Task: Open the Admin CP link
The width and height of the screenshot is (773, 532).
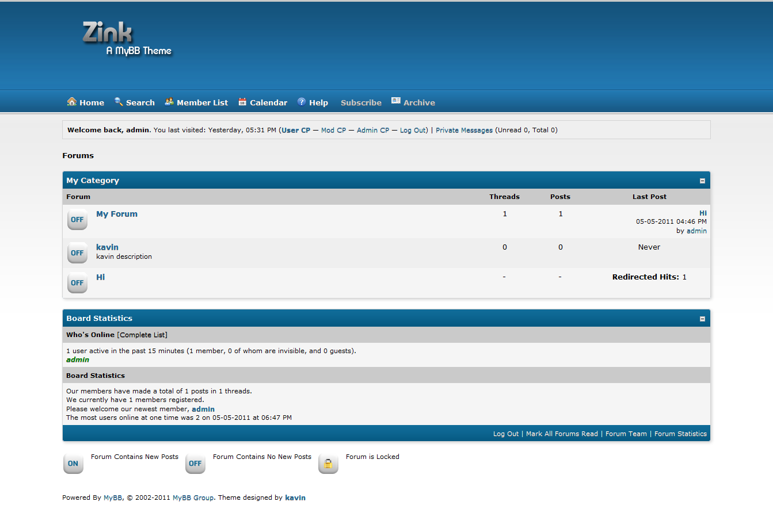Action: (373, 131)
